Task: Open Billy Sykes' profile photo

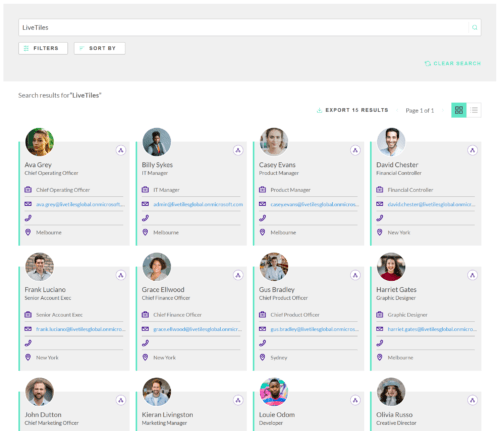Action: (157, 142)
